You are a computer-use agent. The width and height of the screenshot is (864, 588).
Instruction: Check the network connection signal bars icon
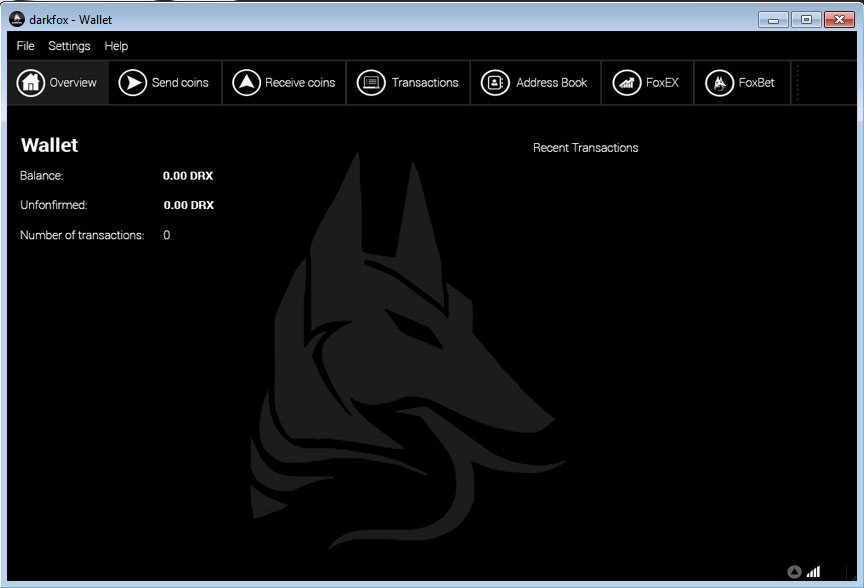(813, 572)
